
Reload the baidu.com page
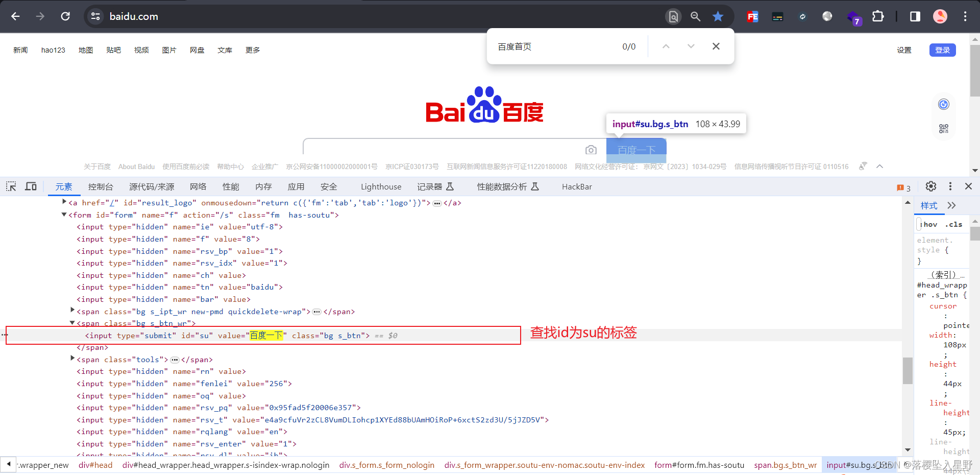tap(65, 16)
